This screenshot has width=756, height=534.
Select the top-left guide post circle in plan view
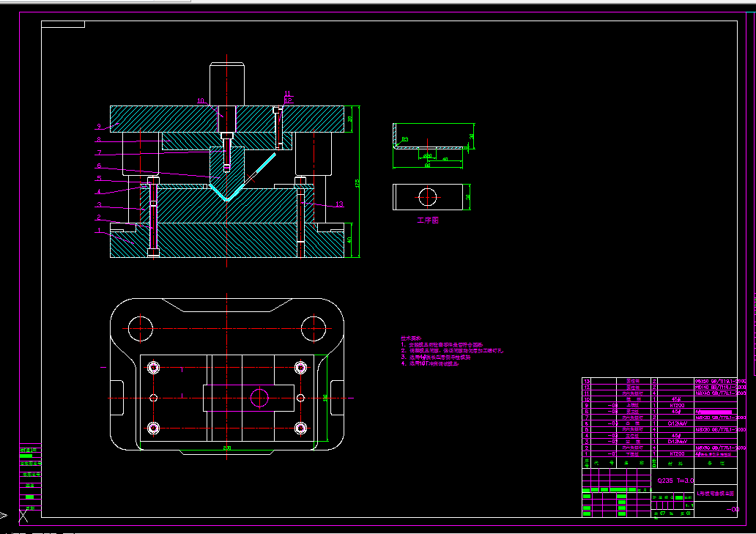(141, 329)
